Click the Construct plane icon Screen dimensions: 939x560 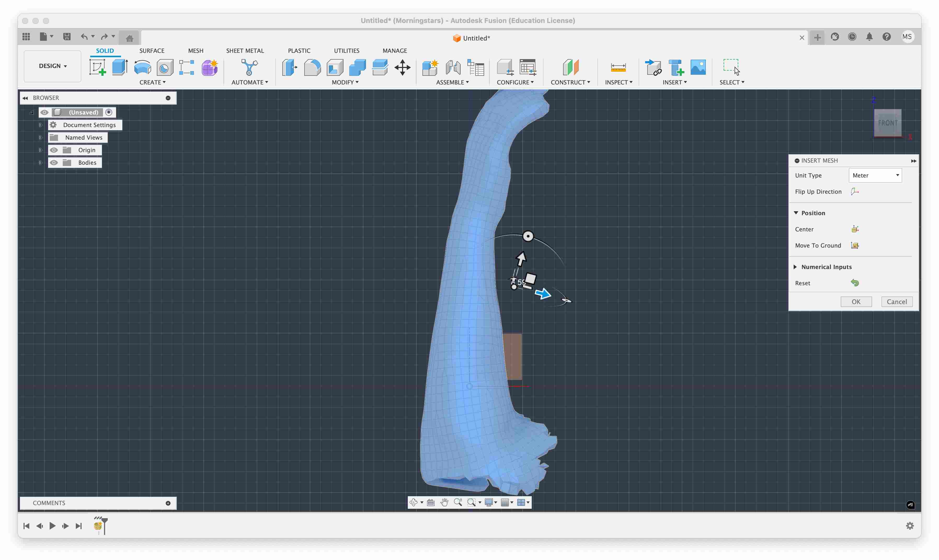coord(570,67)
